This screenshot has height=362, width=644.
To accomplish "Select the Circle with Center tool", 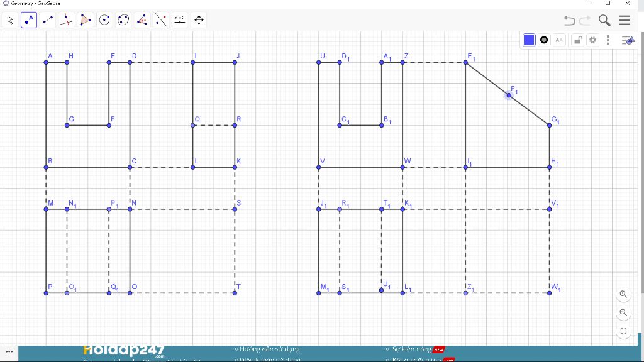I will click(104, 19).
